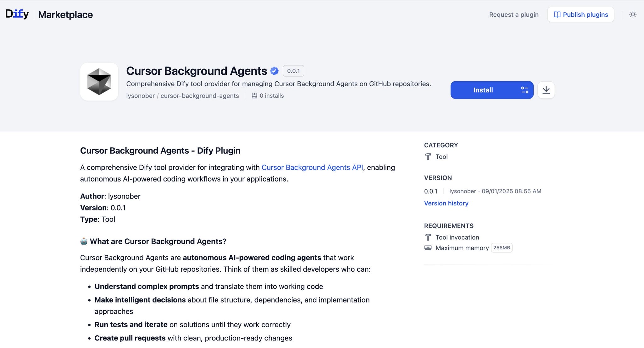The width and height of the screenshot is (644, 348).
Task: Click the Tool invocation requirement text
Action: (457, 237)
